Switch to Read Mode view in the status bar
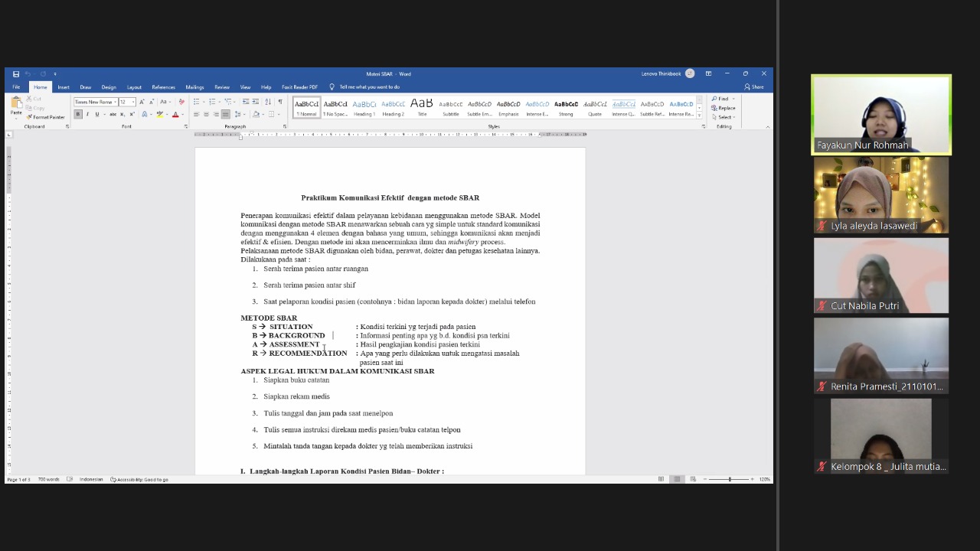The width and height of the screenshot is (980, 551). [661, 479]
